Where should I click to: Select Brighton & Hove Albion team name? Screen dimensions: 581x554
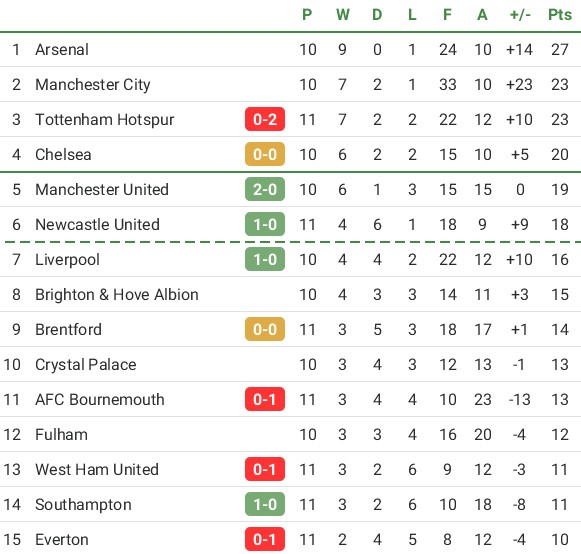[117, 295]
